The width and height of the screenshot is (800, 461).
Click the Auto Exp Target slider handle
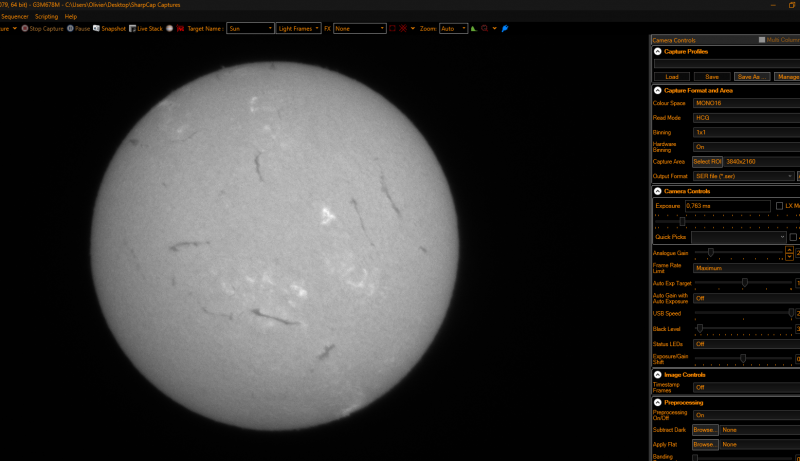745,283
